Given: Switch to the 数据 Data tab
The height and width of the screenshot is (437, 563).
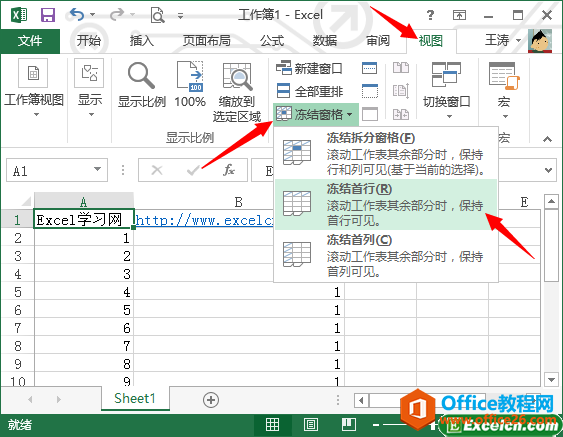Looking at the screenshot, I should pos(325,41).
